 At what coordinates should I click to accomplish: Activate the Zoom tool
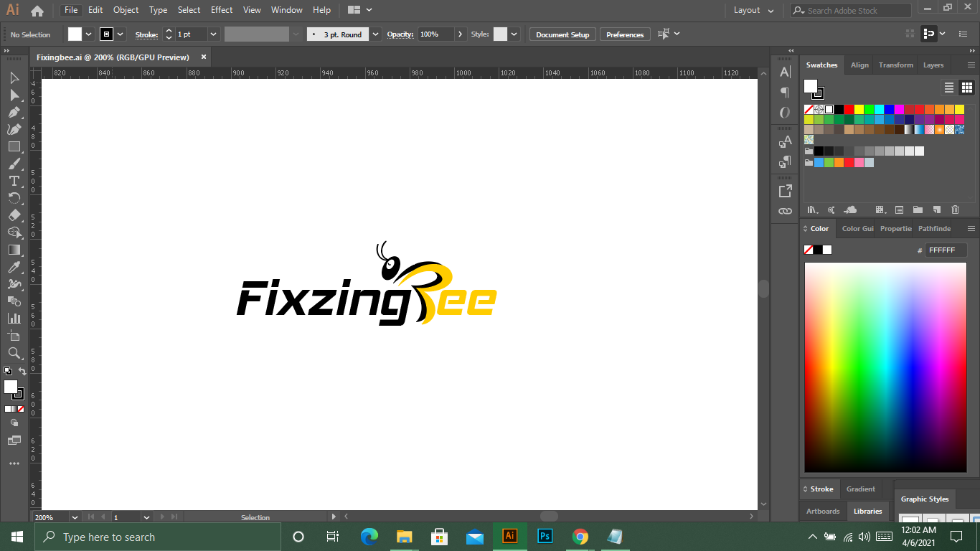(14, 353)
